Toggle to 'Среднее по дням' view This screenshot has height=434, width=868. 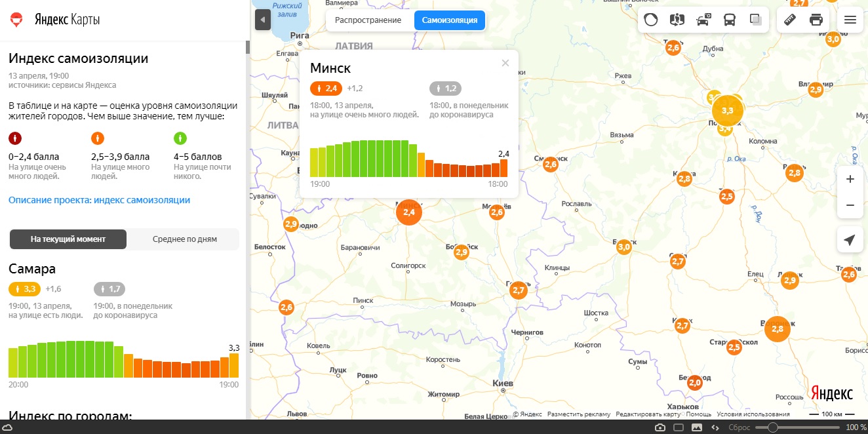pos(184,239)
